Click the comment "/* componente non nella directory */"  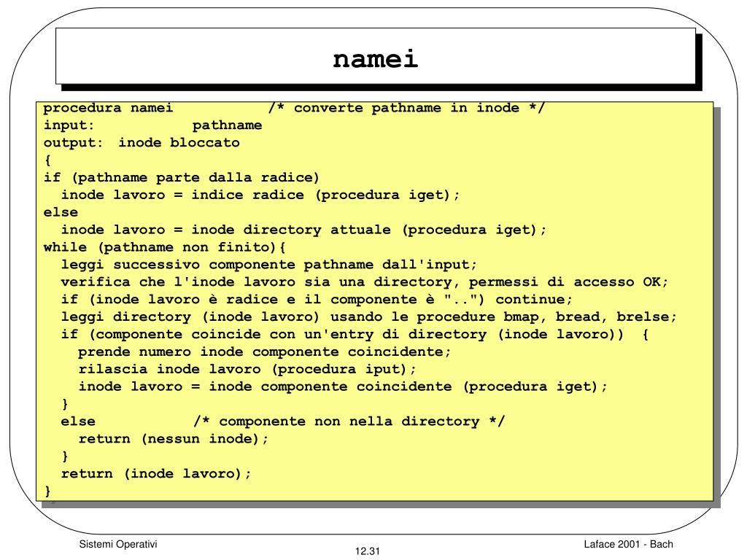click(349, 422)
